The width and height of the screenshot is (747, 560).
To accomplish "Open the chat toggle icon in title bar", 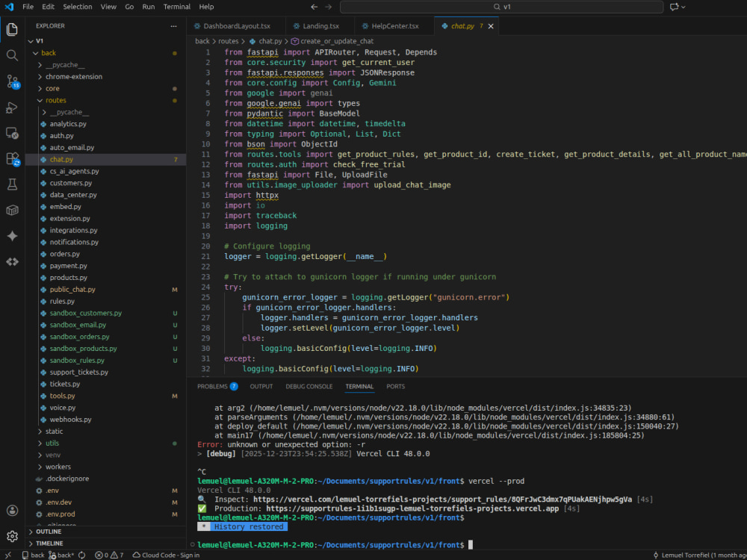I will pos(674,7).
